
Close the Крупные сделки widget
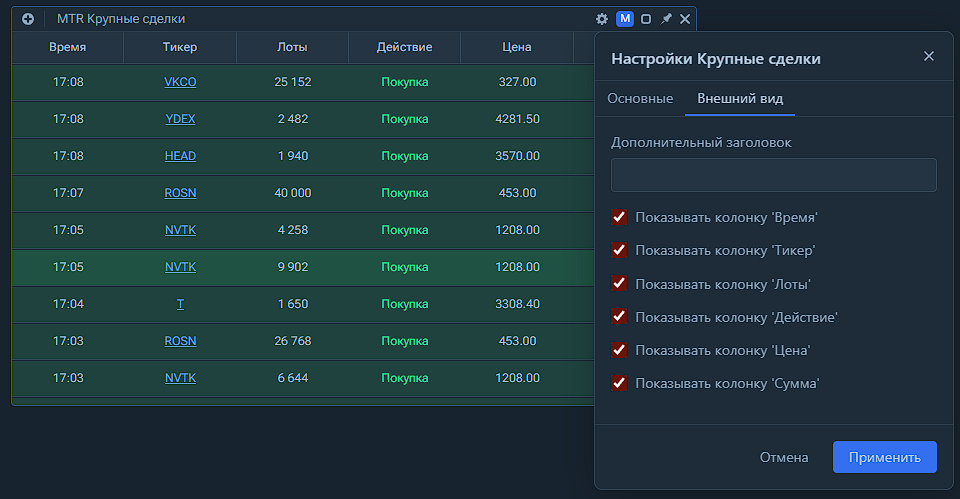(x=685, y=19)
